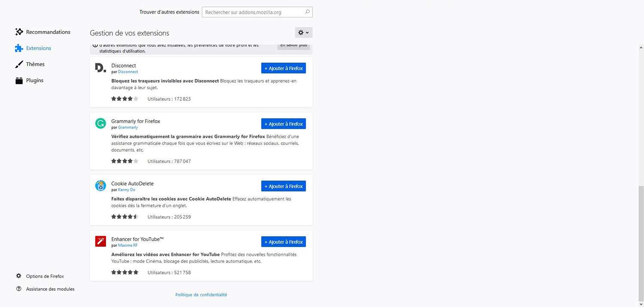This screenshot has width=644, height=307.
Task: Click the Grammarly green logo icon
Action: pyautogui.click(x=100, y=123)
